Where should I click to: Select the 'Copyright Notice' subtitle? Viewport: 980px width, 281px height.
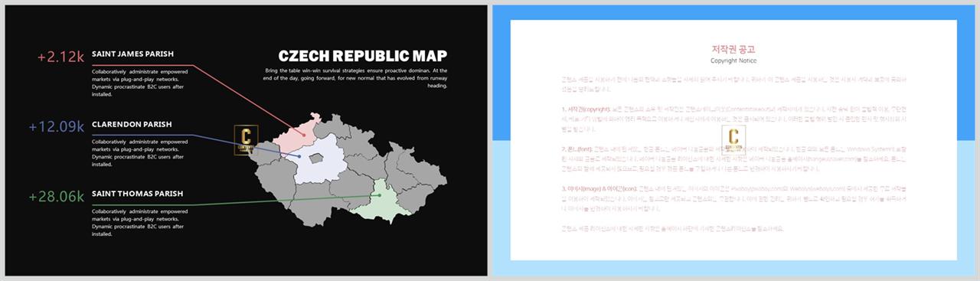click(x=733, y=60)
